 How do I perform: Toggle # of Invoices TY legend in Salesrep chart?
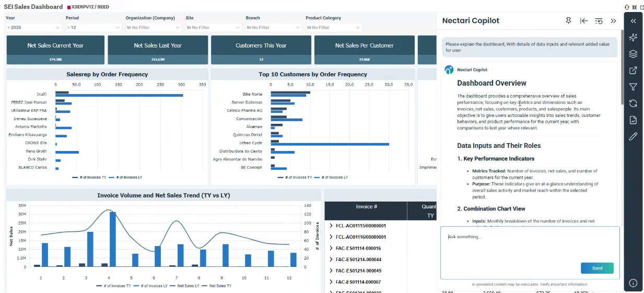click(89, 178)
